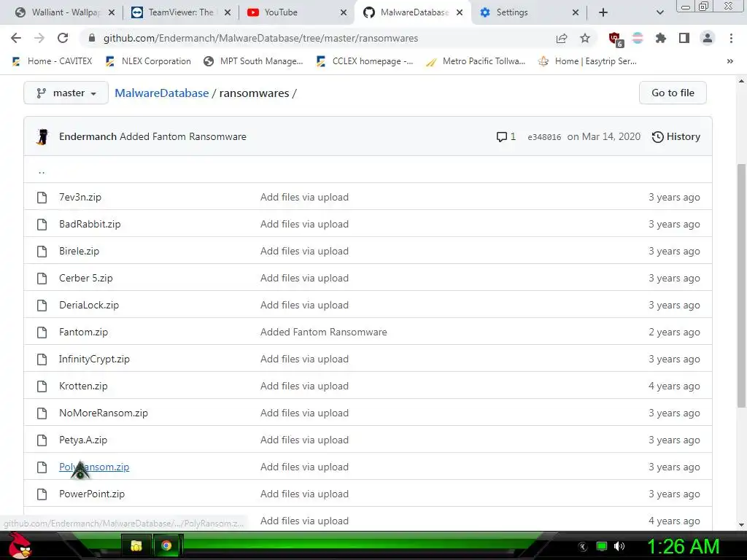Open Krotten.zip file
Image resolution: width=747 pixels, height=560 pixels.
coord(83,386)
